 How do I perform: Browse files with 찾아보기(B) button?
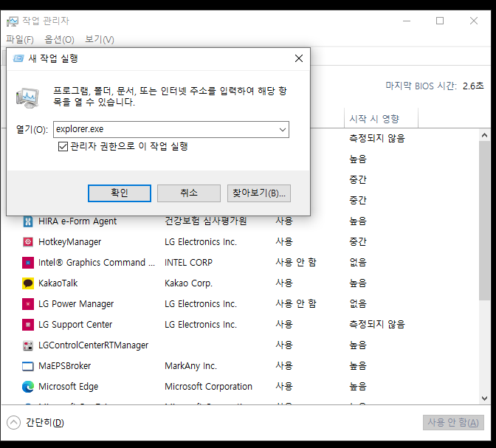(259, 193)
